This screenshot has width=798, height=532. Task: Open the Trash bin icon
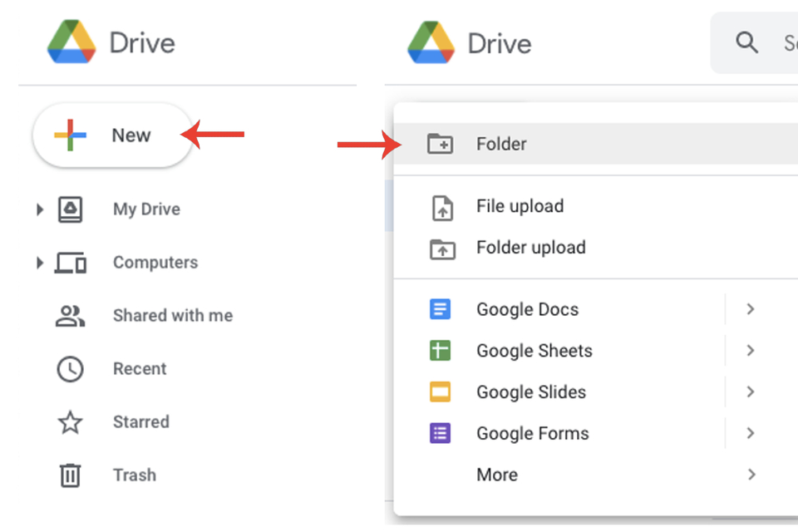pyautogui.click(x=71, y=475)
